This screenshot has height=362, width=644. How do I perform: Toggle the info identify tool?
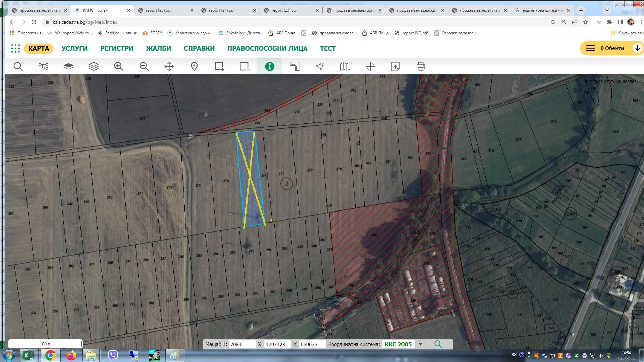click(269, 66)
